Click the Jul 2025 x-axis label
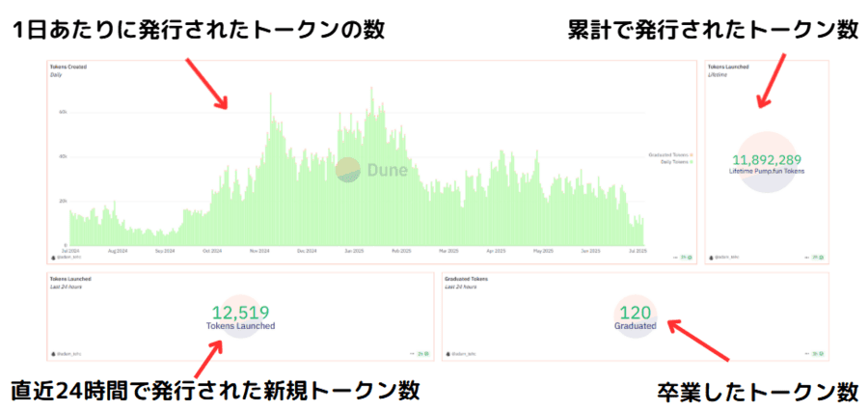Viewport: 868px width, 411px height. tap(638, 251)
